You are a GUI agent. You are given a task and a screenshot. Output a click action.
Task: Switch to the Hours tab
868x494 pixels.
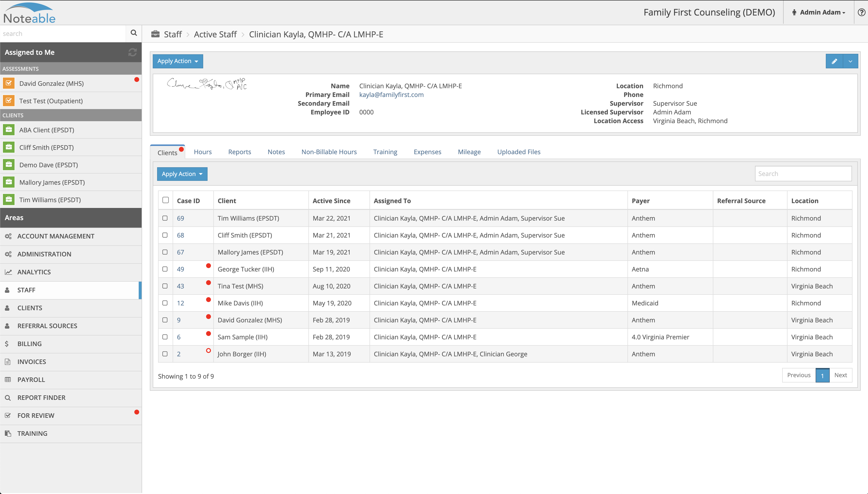point(203,152)
